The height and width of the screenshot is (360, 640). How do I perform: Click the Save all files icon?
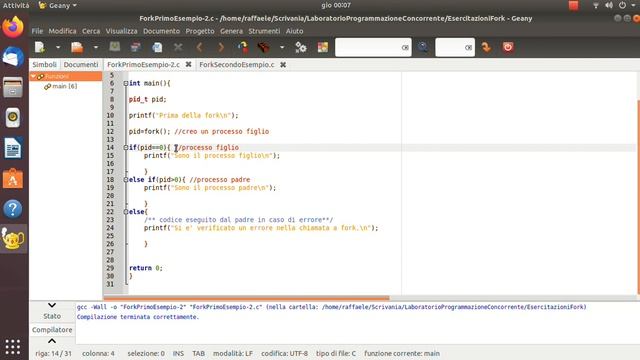click(136, 47)
